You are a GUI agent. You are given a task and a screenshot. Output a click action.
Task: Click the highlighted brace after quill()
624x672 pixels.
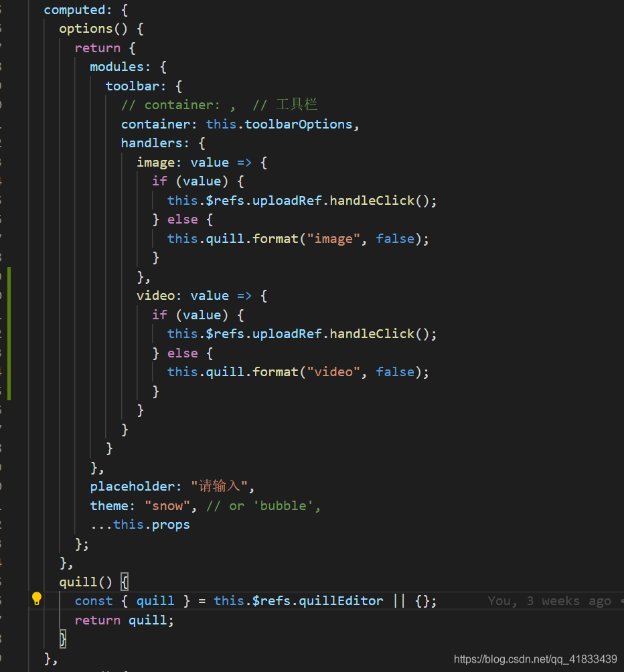125,582
